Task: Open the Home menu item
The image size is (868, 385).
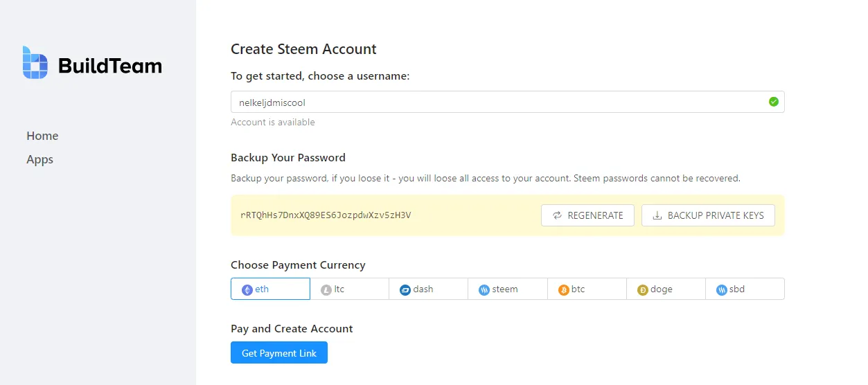Action: point(42,136)
